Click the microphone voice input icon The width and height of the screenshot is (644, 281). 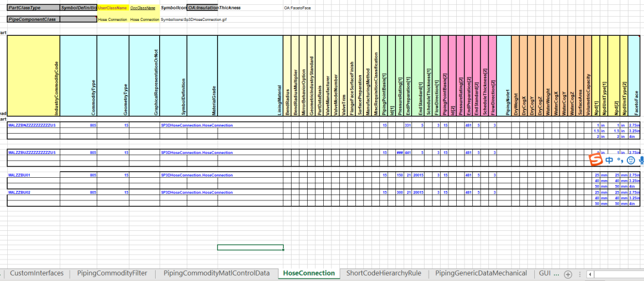coord(641,160)
